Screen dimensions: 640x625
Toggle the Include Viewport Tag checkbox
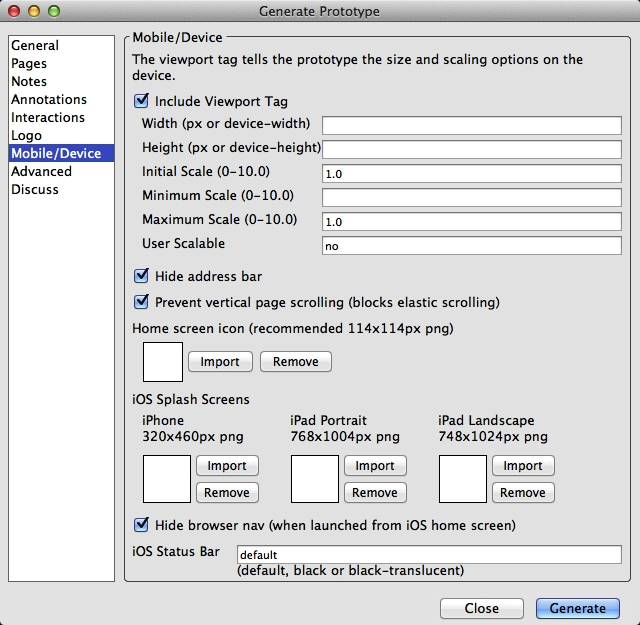141,101
